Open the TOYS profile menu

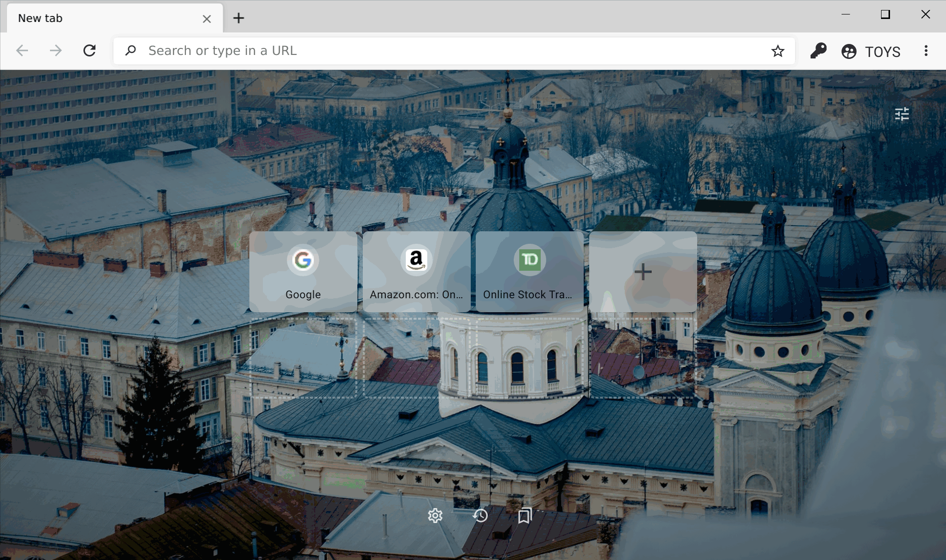coord(871,51)
